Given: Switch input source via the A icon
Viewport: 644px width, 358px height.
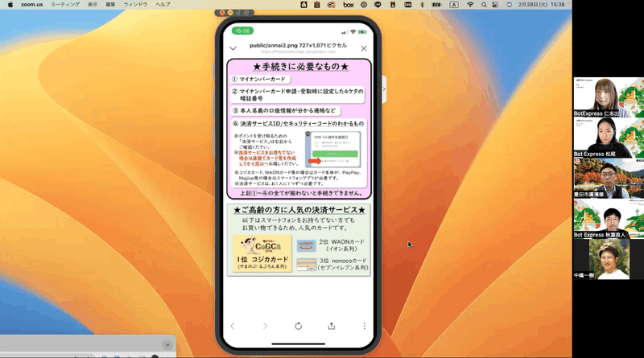Looking at the screenshot, I should (x=454, y=5).
